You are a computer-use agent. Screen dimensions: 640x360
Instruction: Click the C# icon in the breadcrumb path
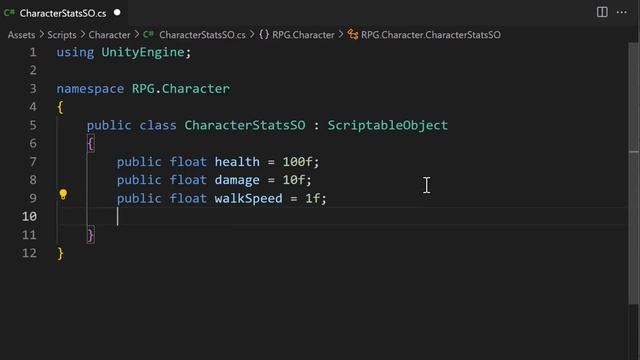[149, 35]
